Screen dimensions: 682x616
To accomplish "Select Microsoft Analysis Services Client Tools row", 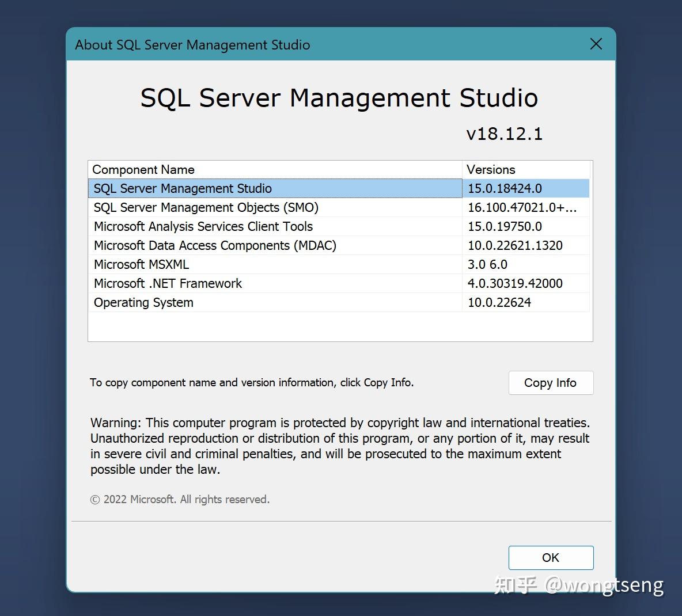I will tap(203, 226).
